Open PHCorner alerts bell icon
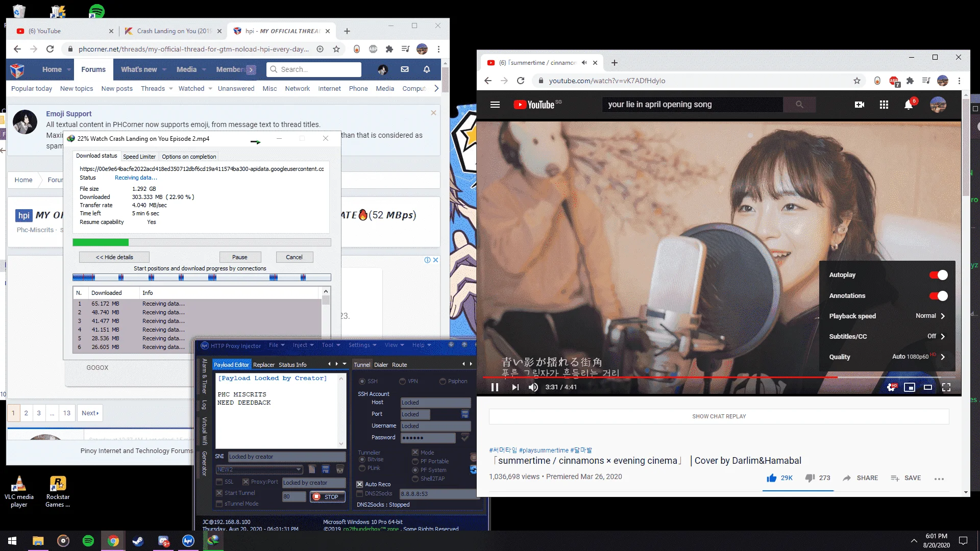The image size is (980, 551). [427, 69]
